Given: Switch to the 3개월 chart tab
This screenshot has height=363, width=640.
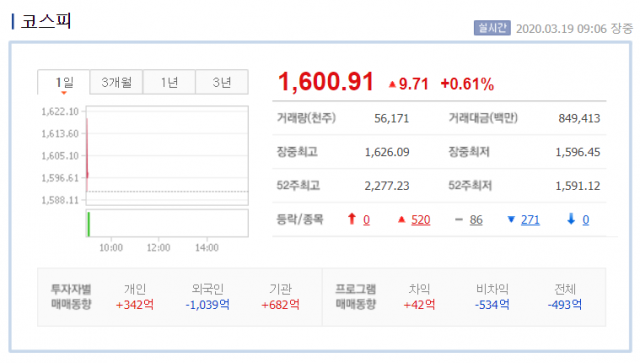Looking at the screenshot, I should coord(116,82).
